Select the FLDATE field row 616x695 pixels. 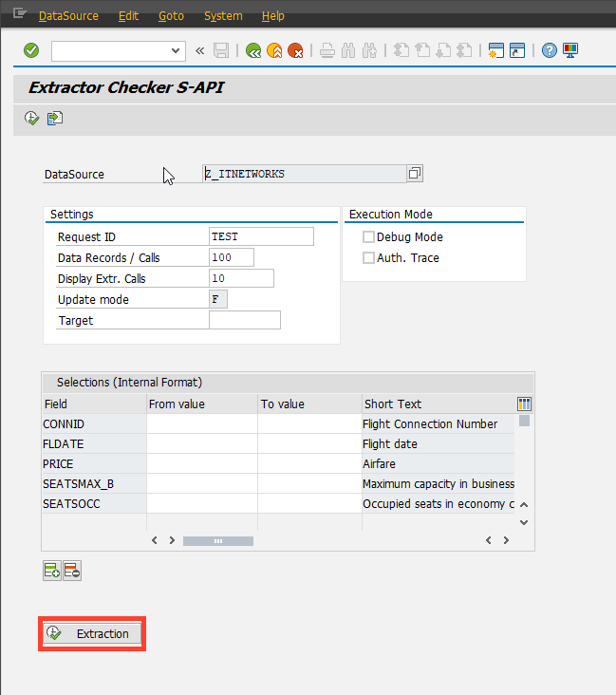pos(94,444)
